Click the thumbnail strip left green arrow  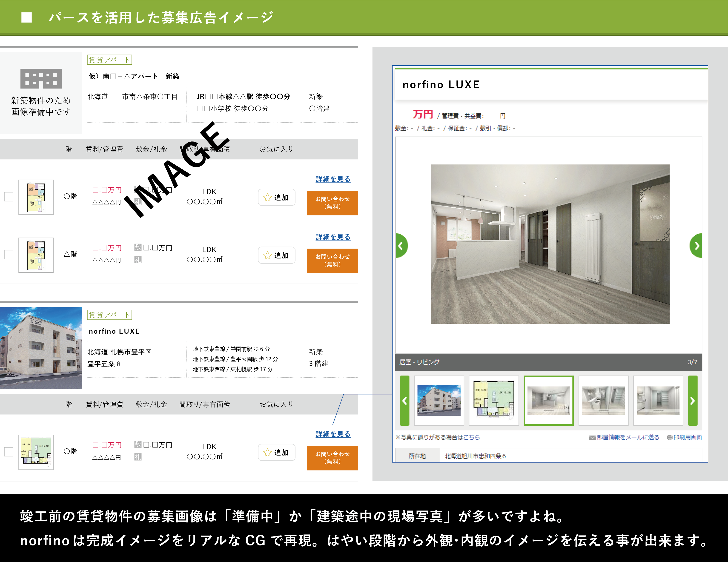pos(405,400)
